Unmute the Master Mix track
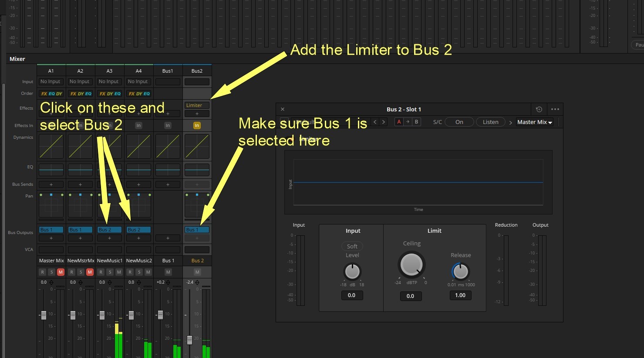Viewport: 644px width, 358px height. [61, 272]
